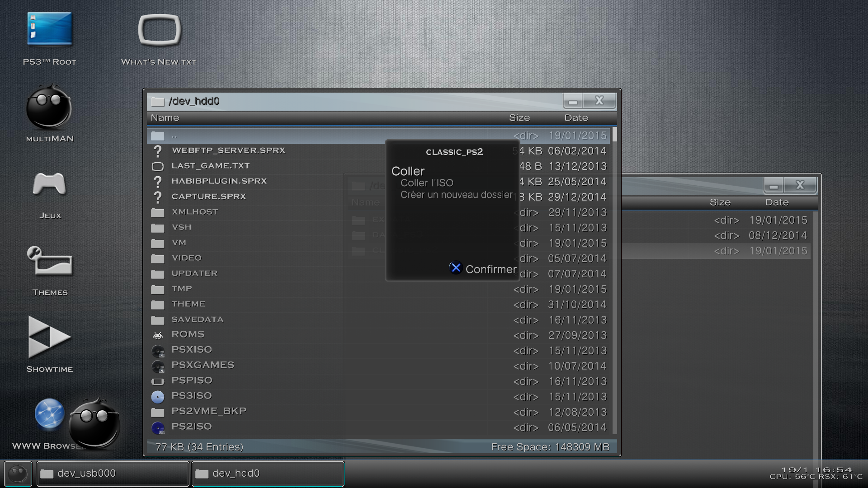Click the date 31/10/2014 of THEME
Screen dimensions: 868x488
pos(577,305)
